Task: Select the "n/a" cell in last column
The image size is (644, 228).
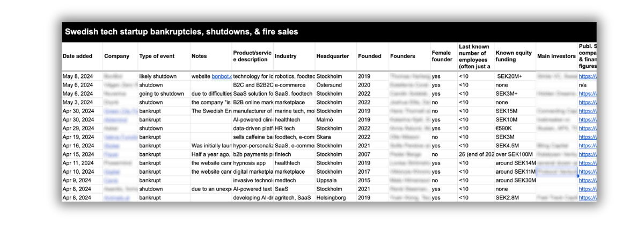Action: (x=583, y=85)
